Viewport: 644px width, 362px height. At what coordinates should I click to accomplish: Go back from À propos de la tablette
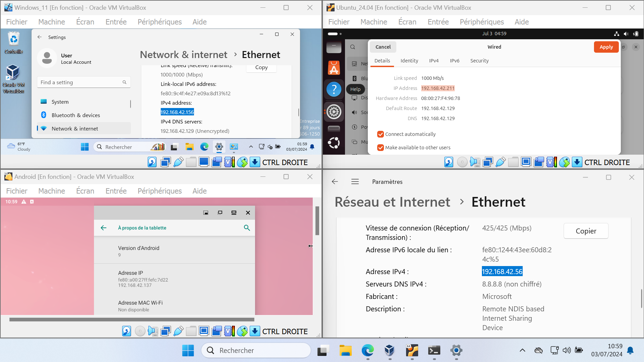coord(103,228)
